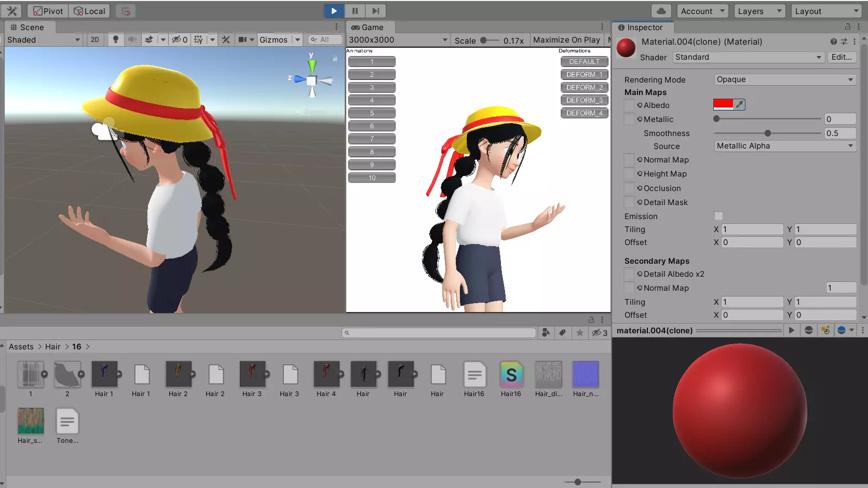Toggle hidden objects visibility in Scene view
Screen dimensions: 868x488
[x=180, y=39]
